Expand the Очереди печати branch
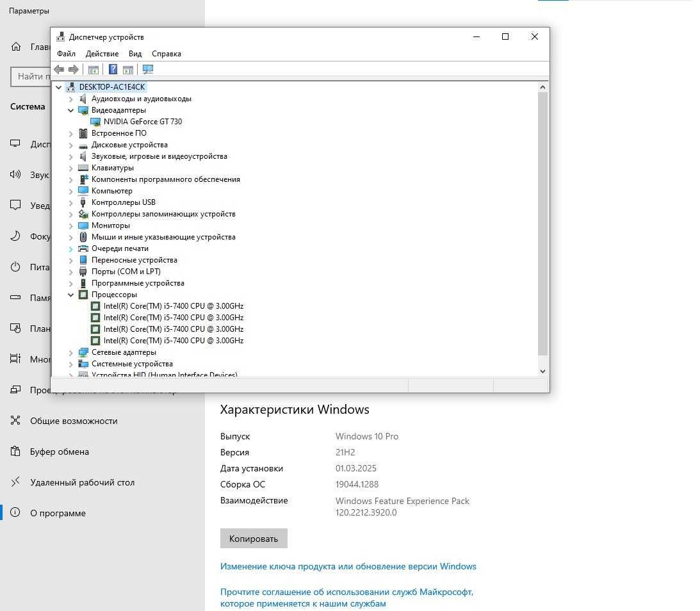The image size is (700, 611). (x=70, y=249)
